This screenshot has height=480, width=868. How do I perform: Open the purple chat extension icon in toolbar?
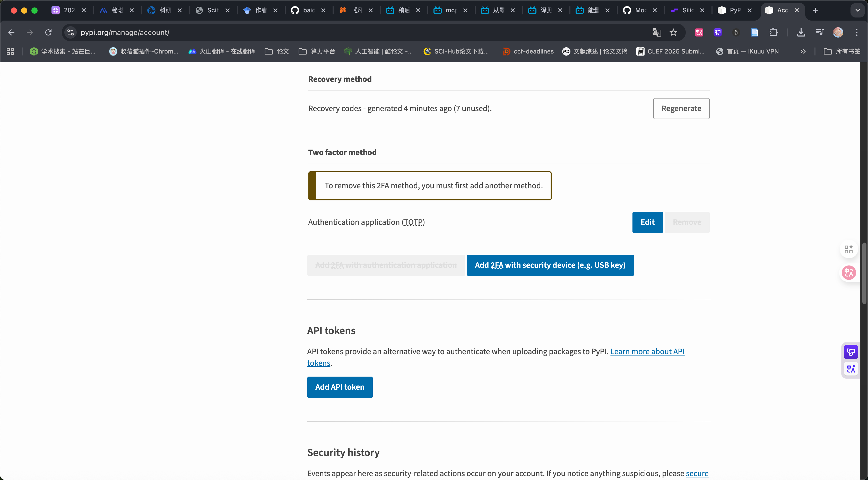coord(717,32)
